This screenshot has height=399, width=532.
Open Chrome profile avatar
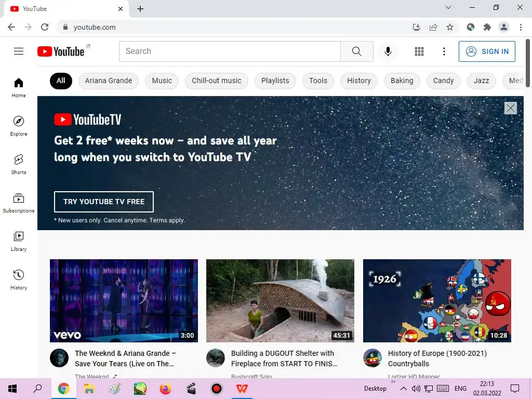(504, 27)
